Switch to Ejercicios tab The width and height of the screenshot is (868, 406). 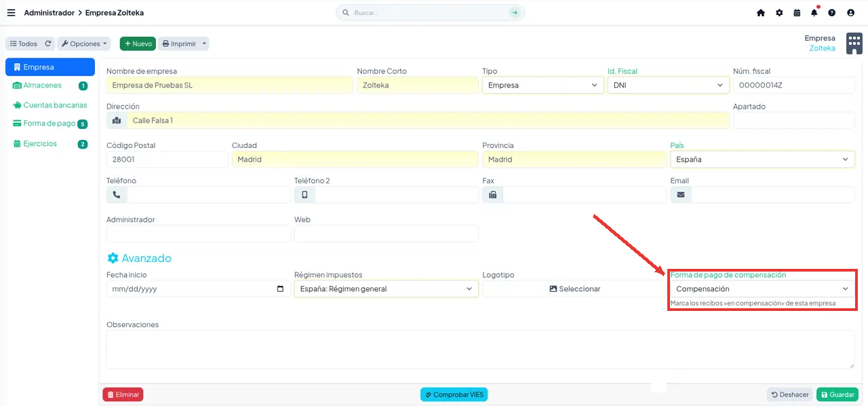50,144
